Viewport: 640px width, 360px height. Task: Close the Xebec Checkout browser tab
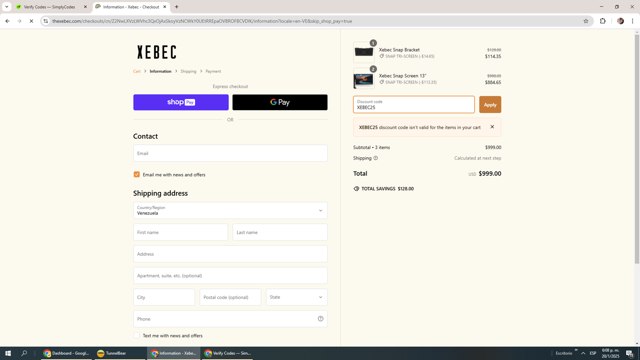(x=165, y=7)
